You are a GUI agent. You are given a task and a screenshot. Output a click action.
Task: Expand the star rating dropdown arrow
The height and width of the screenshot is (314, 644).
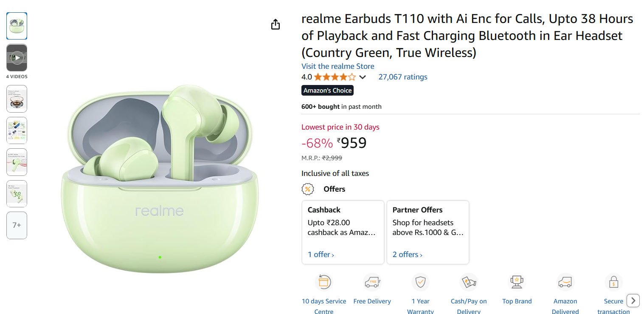tap(363, 77)
